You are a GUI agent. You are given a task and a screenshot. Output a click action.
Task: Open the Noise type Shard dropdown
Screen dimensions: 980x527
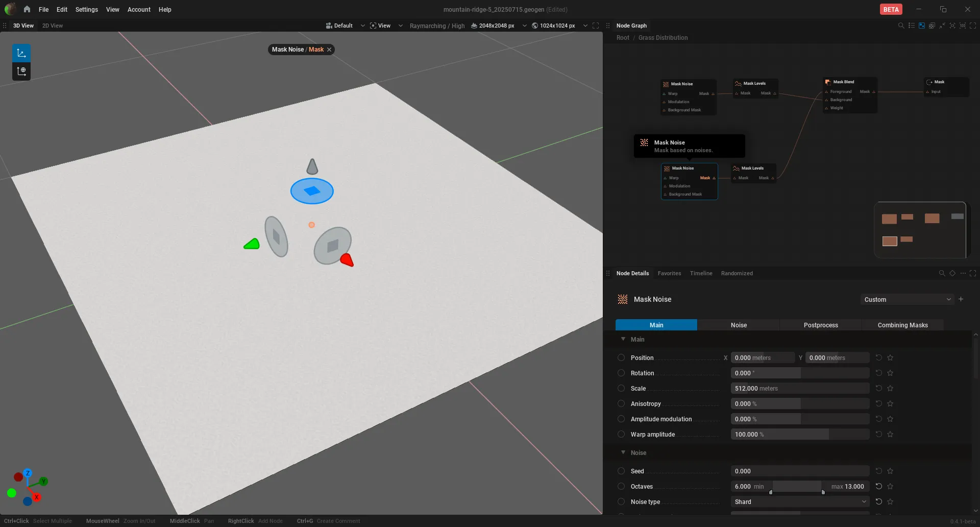800,502
